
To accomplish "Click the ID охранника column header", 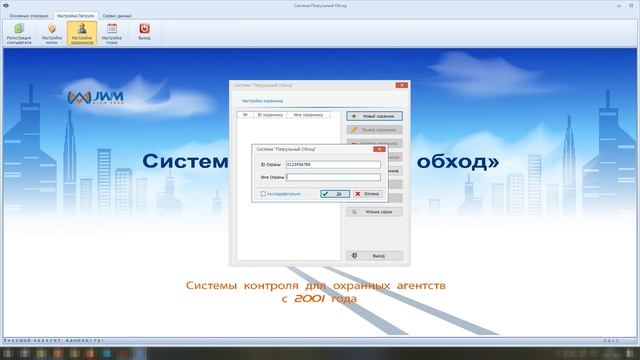I will point(270,115).
